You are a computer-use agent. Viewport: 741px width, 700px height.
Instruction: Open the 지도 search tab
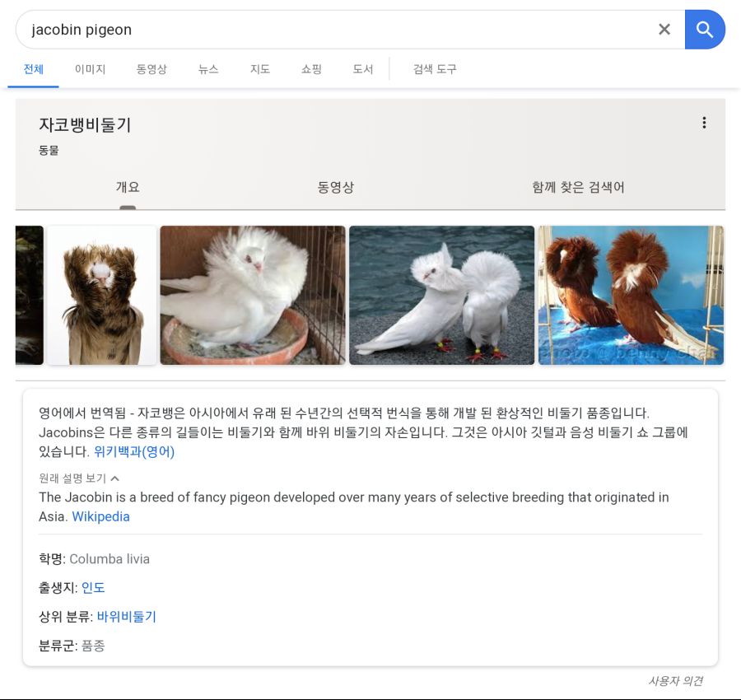pos(260,69)
